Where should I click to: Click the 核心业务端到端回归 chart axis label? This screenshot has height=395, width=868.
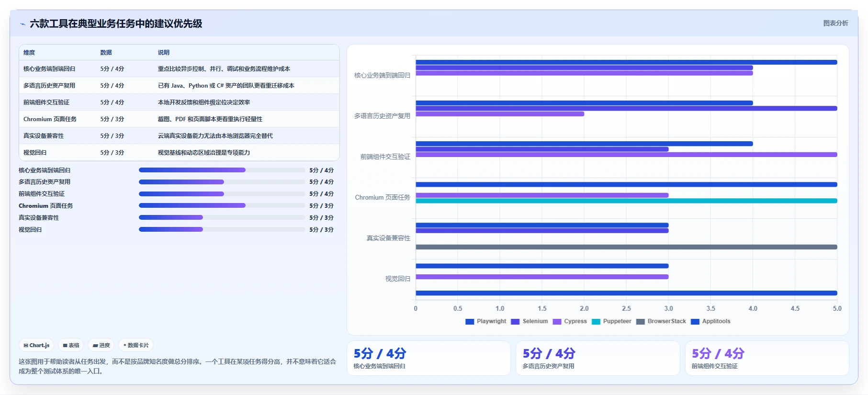tap(382, 76)
